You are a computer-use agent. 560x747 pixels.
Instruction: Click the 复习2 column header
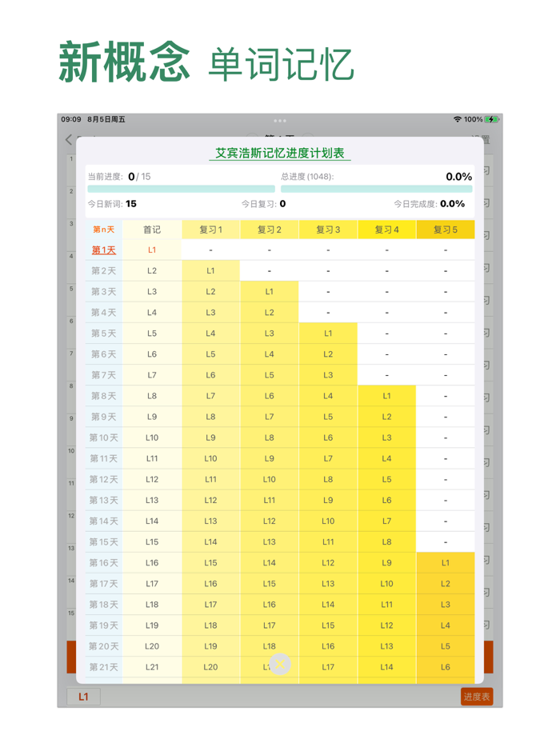click(x=270, y=230)
